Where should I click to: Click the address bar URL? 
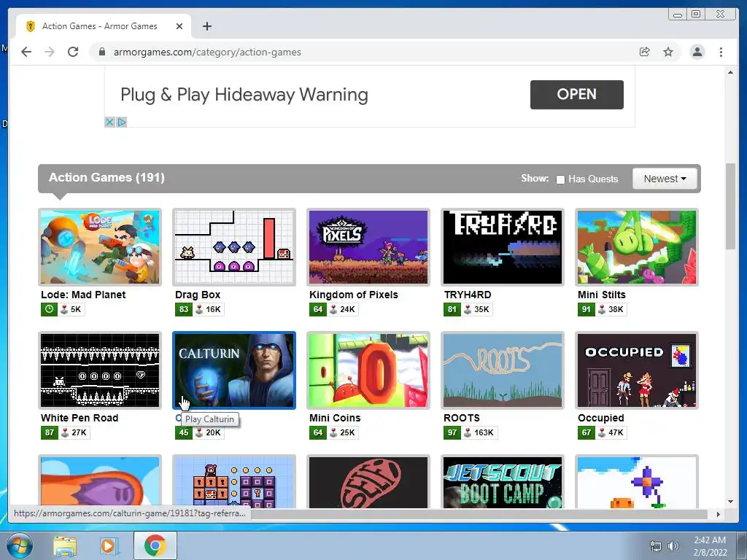(x=207, y=52)
